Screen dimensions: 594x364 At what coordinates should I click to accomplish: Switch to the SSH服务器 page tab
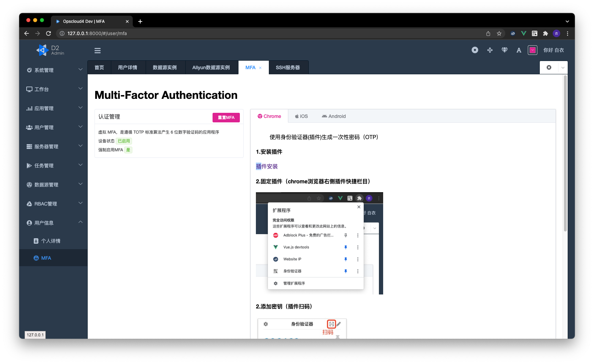(x=288, y=67)
